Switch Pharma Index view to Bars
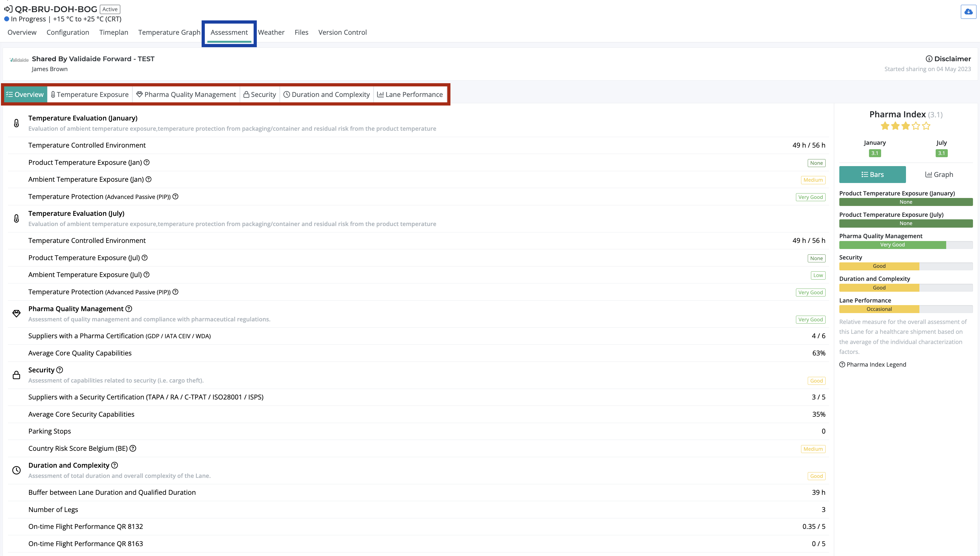 872,174
